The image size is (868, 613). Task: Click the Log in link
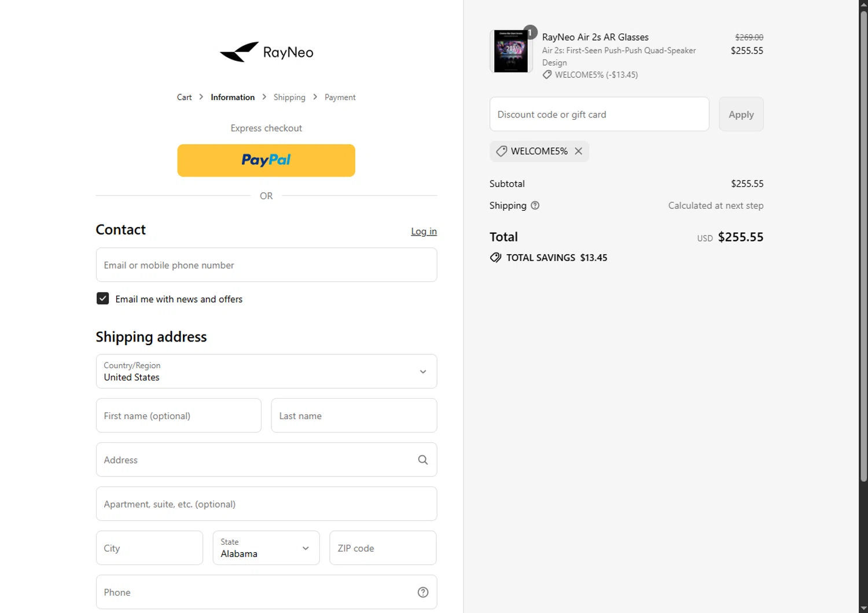[424, 232]
